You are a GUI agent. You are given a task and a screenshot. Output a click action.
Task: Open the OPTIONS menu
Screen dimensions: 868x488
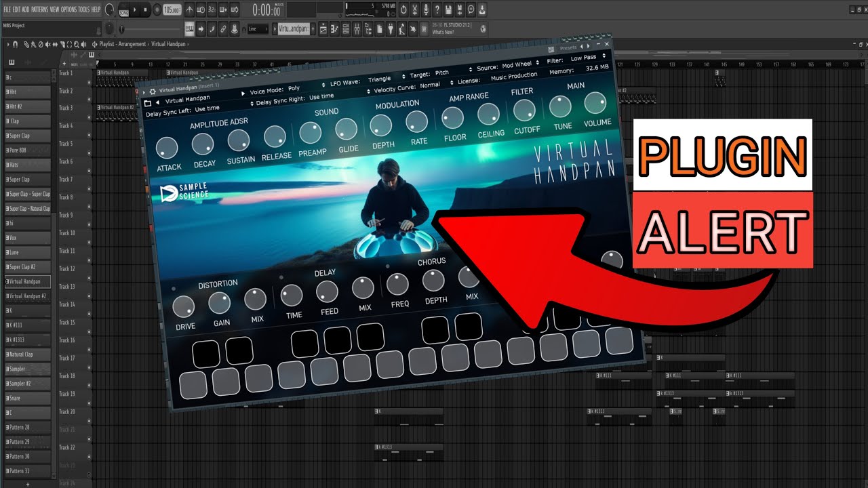click(69, 9)
